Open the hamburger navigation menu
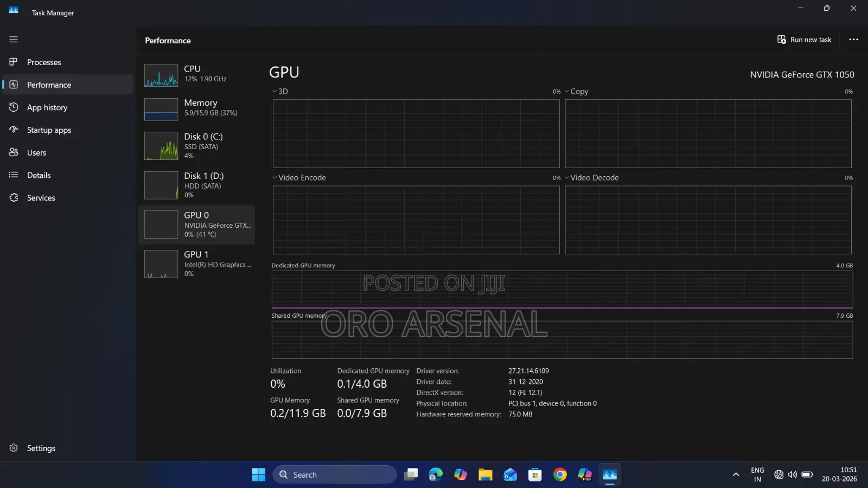The height and width of the screenshot is (488, 868). pos(14,39)
